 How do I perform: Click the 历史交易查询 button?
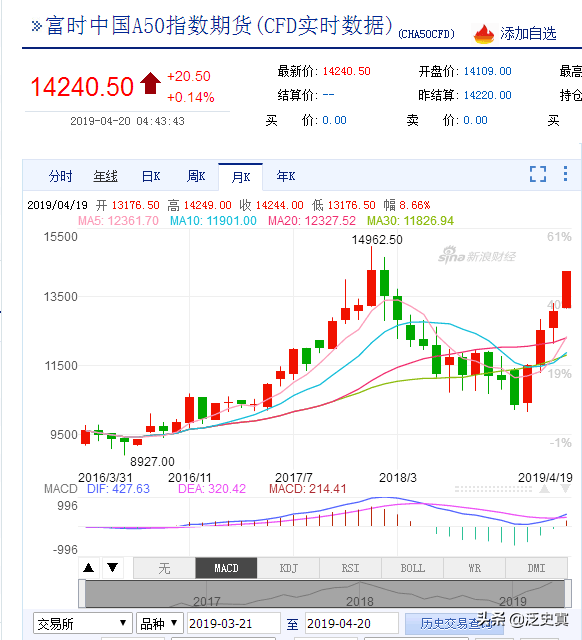click(454, 624)
